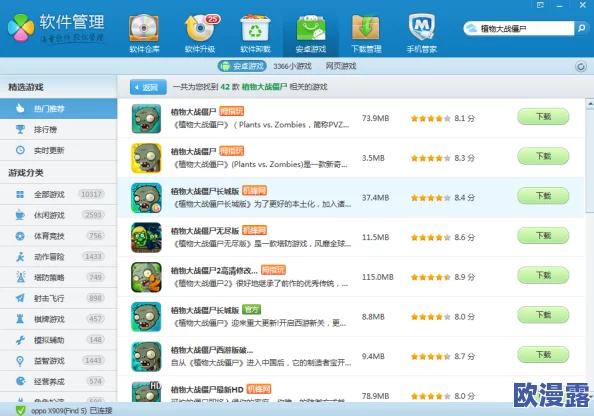Open the 软件卸载 recycle bin icon
The width and height of the screenshot is (594, 416).
(x=255, y=33)
